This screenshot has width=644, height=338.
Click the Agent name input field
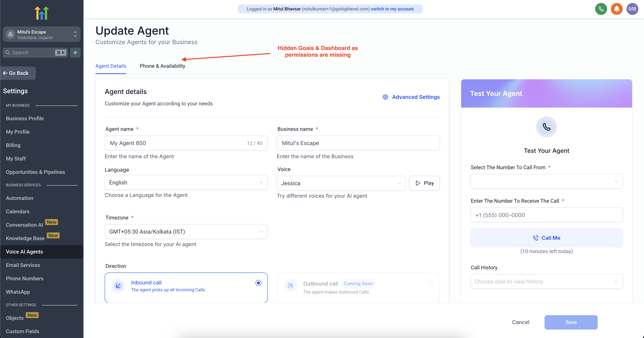[x=175, y=143]
